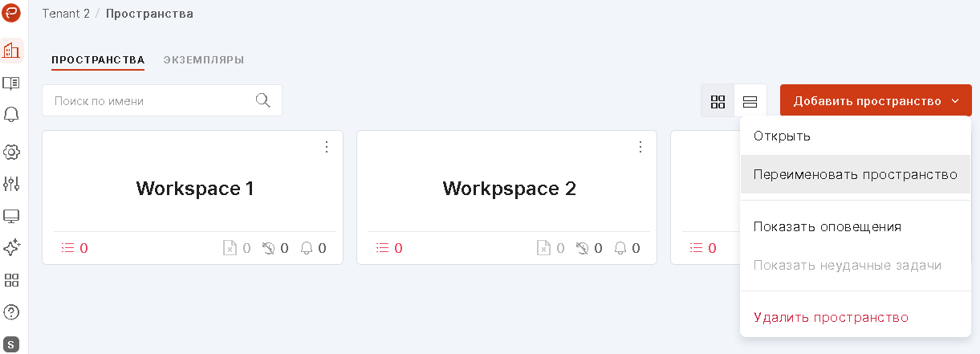Image resolution: width=980 pixels, height=354 pixels.
Task: Choose Удалить пространство from context menu
Action: point(831,317)
